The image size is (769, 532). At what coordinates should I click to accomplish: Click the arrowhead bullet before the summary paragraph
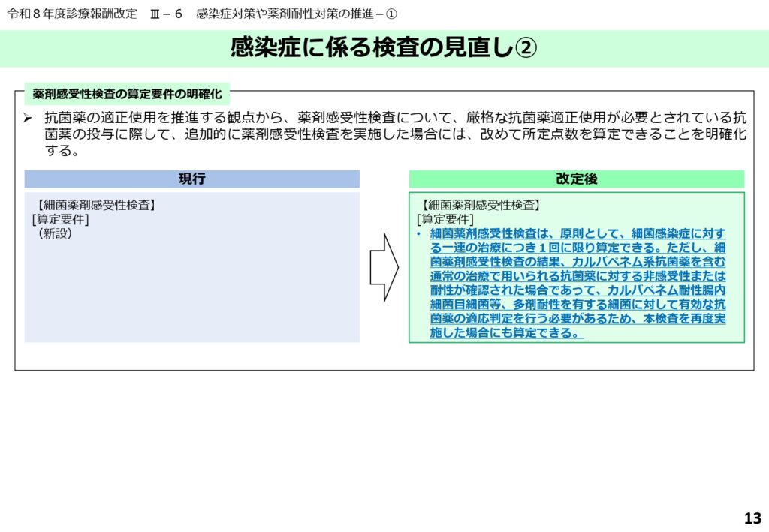[28, 119]
